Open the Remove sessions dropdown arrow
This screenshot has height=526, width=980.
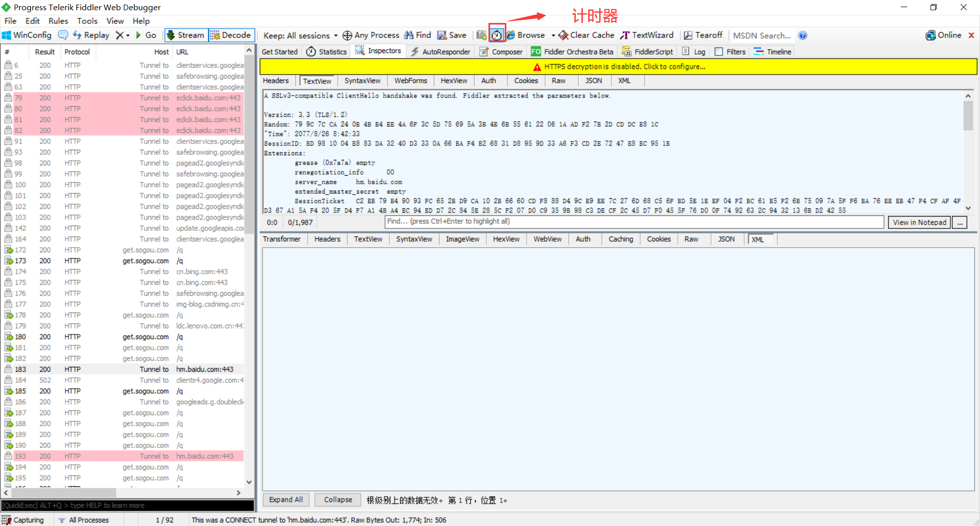pos(128,36)
